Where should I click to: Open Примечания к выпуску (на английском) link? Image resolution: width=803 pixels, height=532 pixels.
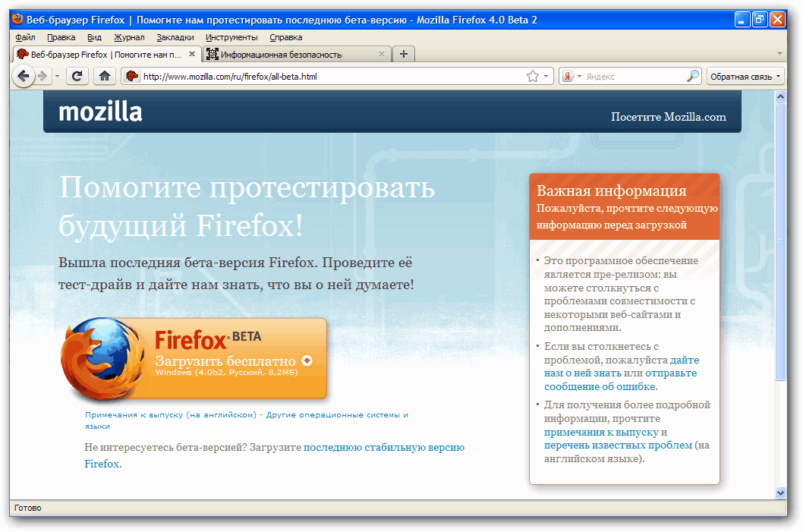(x=171, y=414)
